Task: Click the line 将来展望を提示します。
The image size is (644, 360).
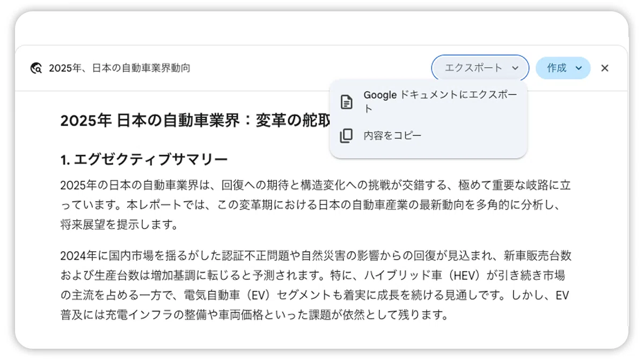Action: (x=119, y=224)
